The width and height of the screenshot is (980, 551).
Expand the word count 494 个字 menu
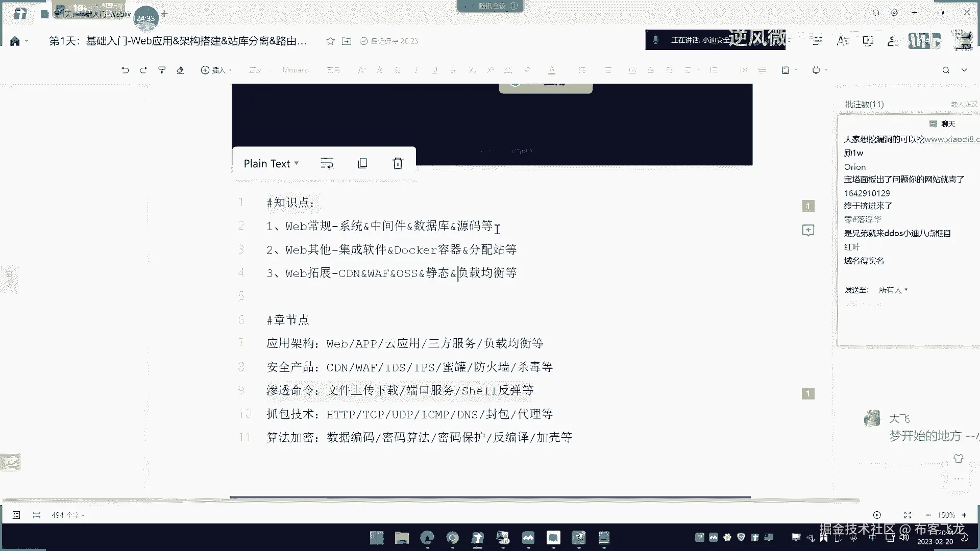click(68, 515)
